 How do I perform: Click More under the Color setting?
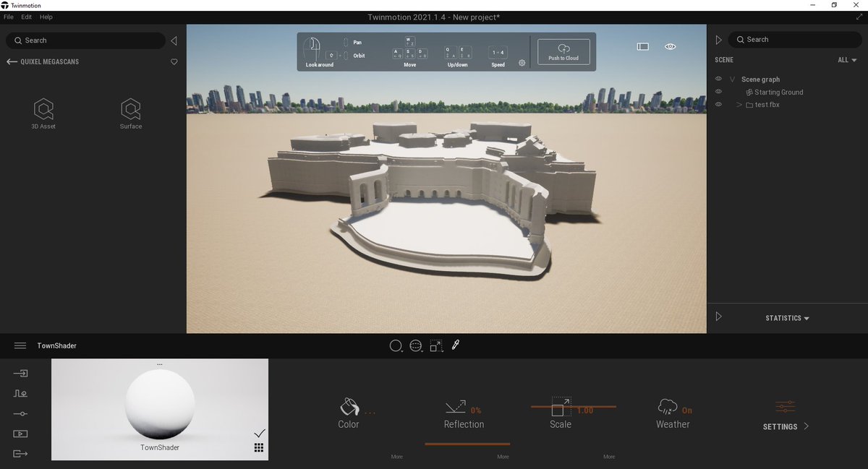click(x=397, y=457)
